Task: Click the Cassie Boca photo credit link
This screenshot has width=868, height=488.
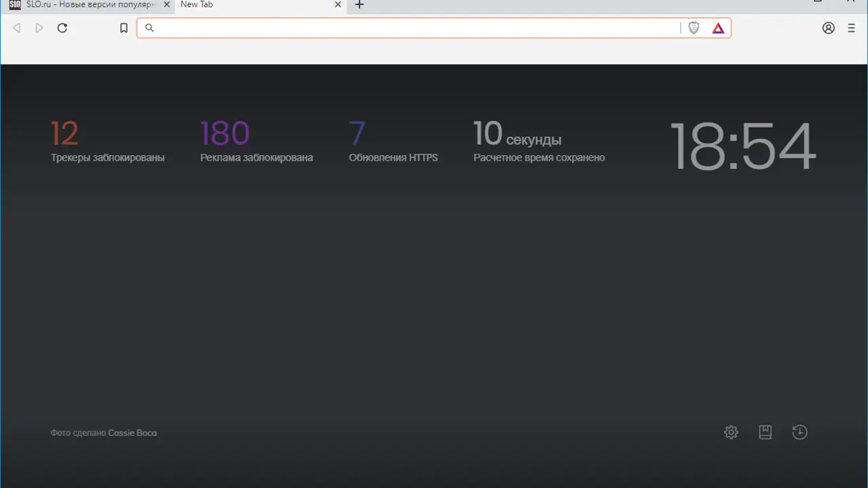Action: click(x=132, y=432)
